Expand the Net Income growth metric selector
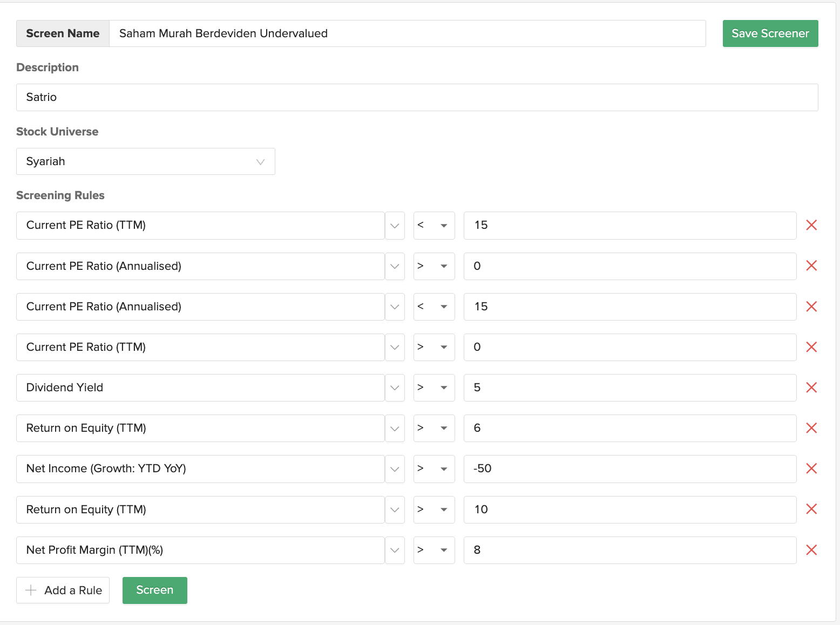Screen dimensions: 840x625 395,468
